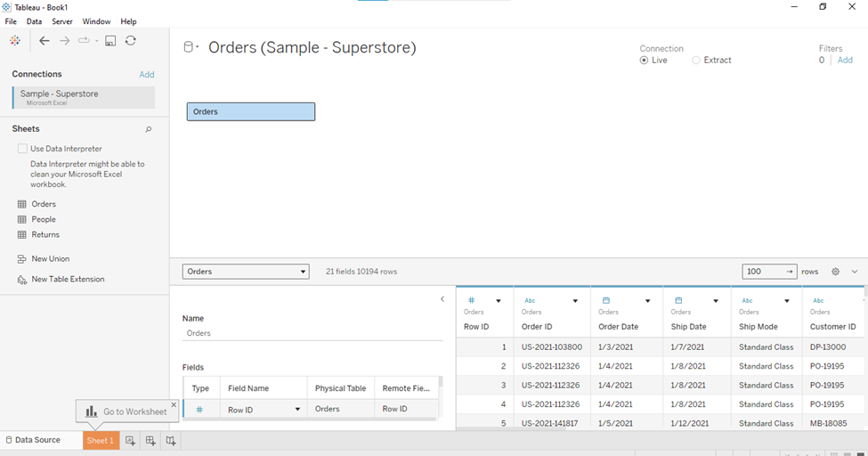The image size is (868, 456).
Task: Collapse the metadata pane with left chevron
Action: pyautogui.click(x=442, y=299)
